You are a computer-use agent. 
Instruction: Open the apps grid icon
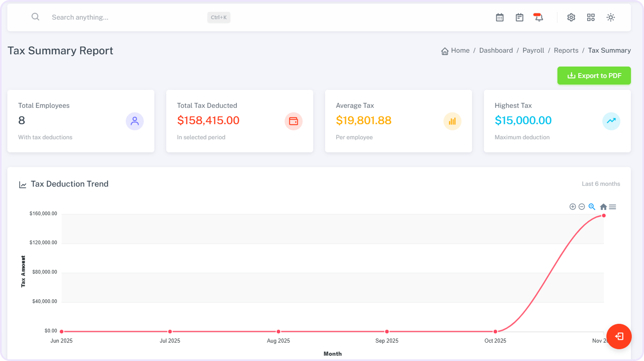(x=591, y=18)
